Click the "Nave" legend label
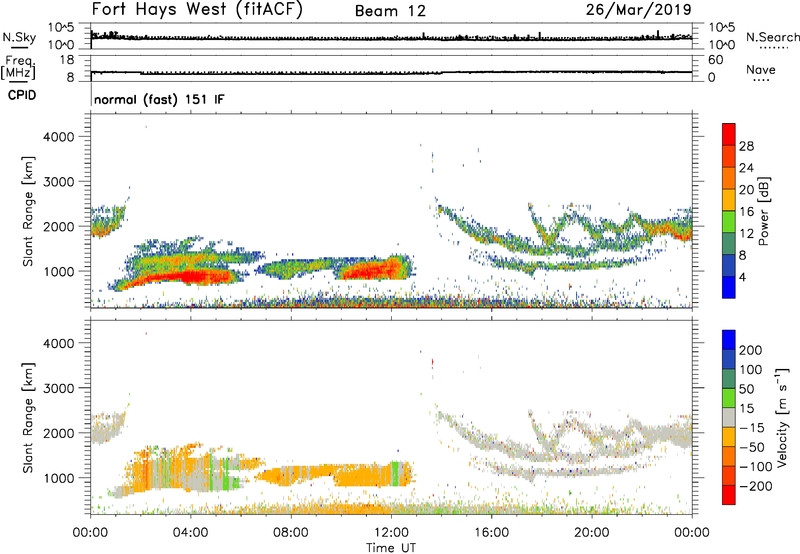Screen dimensions: 800x554 761,70
